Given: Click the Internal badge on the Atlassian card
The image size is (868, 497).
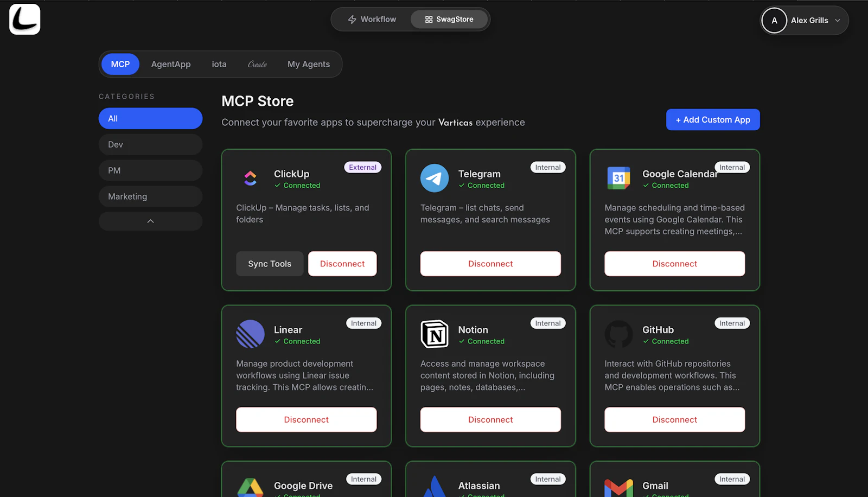Looking at the screenshot, I should 548,479.
